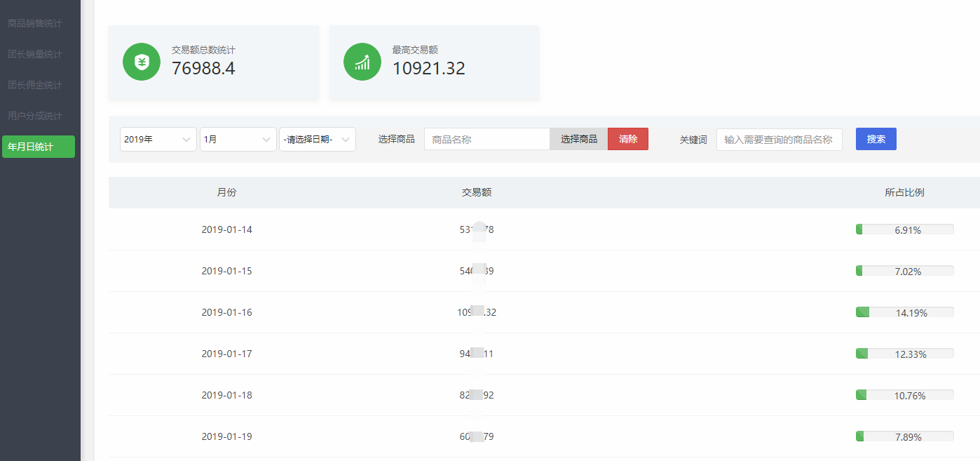Open the 2019年 year dropdown

click(158, 140)
